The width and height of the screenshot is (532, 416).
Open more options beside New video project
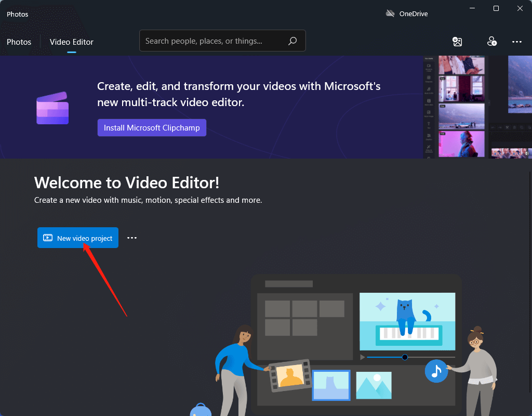click(132, 238)
